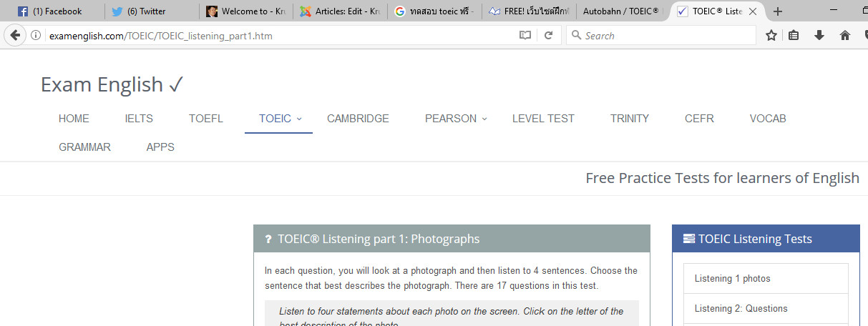Expand the PEARSON dropdown menu
This screenshot has height=326, width=868.
click(x=456, y=119)
